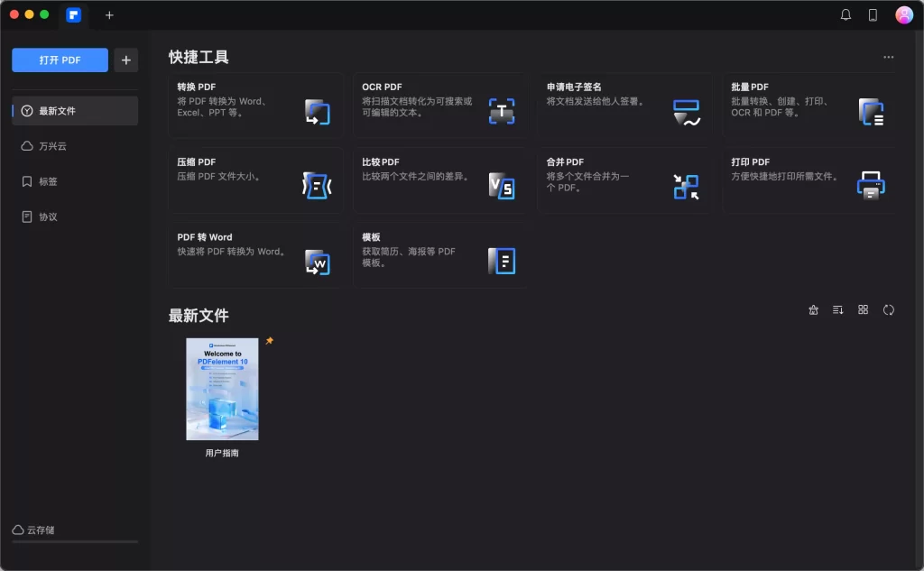Select 万兴云 in the sidebar
Image resolution: width=924 pixels, height=571 pixels.
pyautogui.click(x=56, y=145)
